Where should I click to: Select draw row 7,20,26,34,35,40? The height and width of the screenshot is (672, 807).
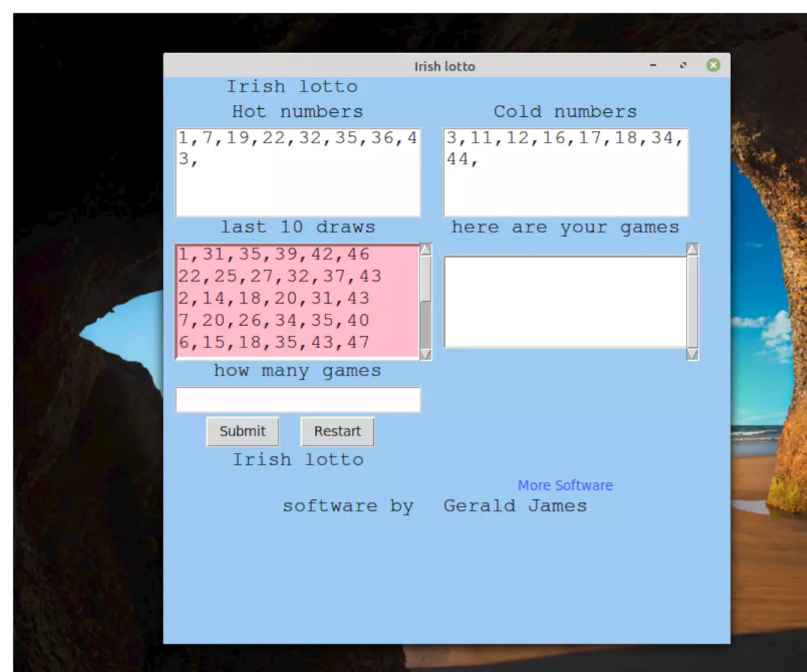point(298,321)
